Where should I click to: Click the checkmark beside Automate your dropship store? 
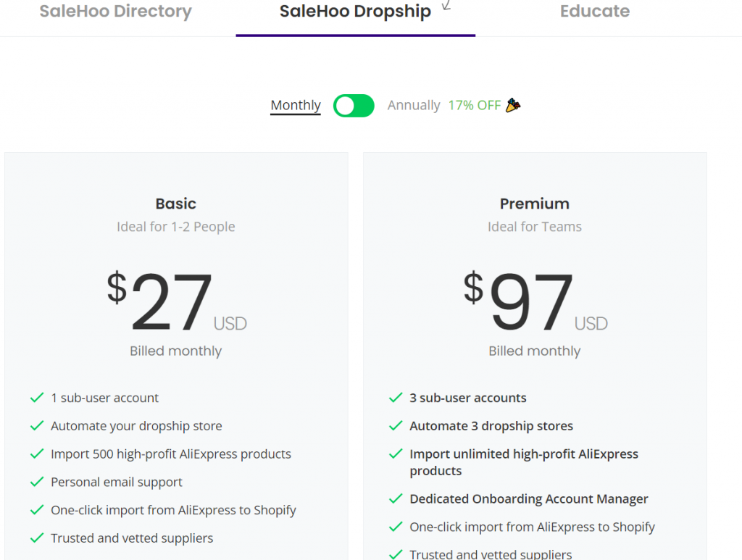[x=37, y=426]
